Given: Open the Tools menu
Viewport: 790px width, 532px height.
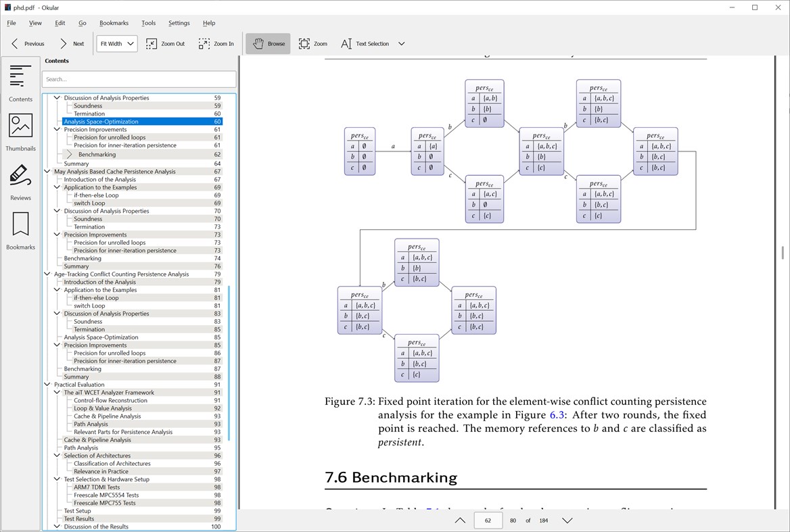Looking at the screenshot, I should tap(148, 22).
